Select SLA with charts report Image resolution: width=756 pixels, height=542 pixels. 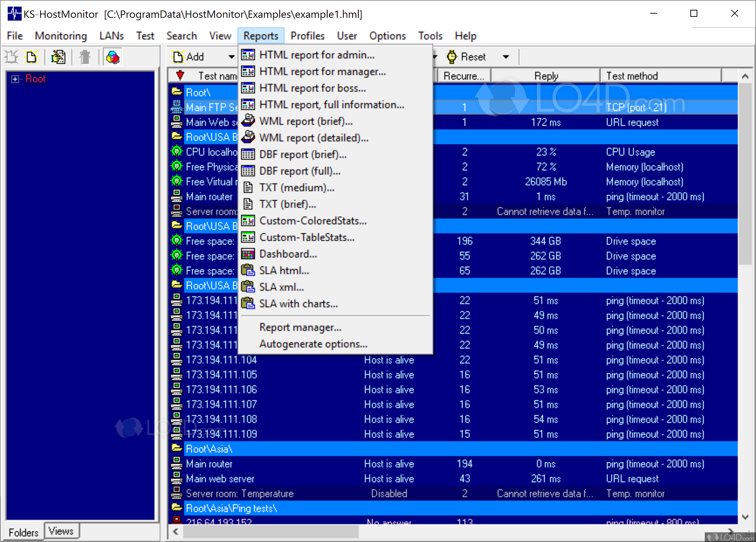[298, 304]
